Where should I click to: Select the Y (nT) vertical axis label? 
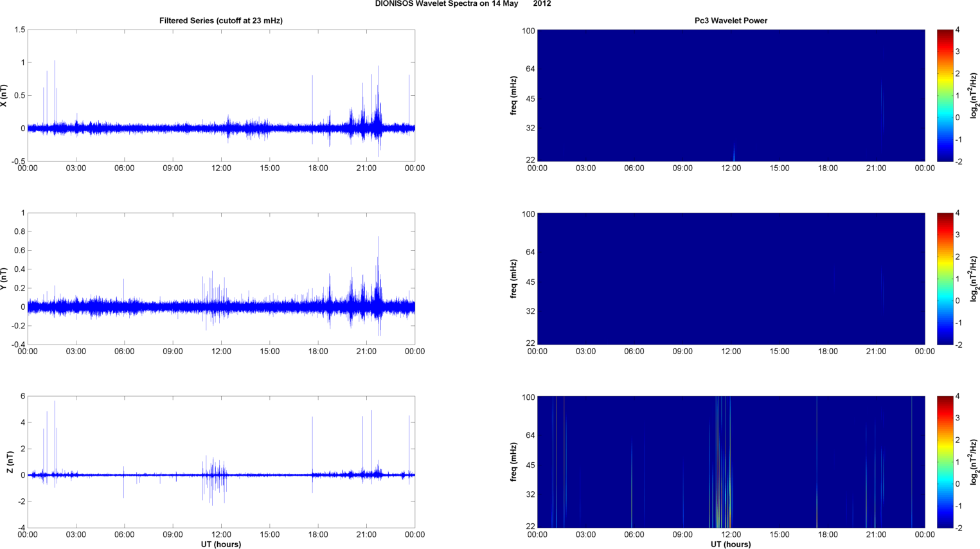point(4,278)
